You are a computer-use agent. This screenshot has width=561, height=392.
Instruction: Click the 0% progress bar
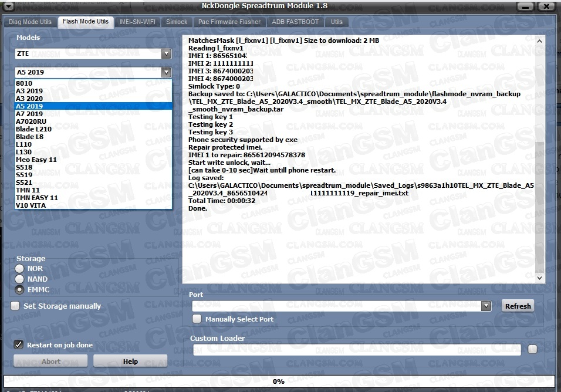[x=279, y=381]
